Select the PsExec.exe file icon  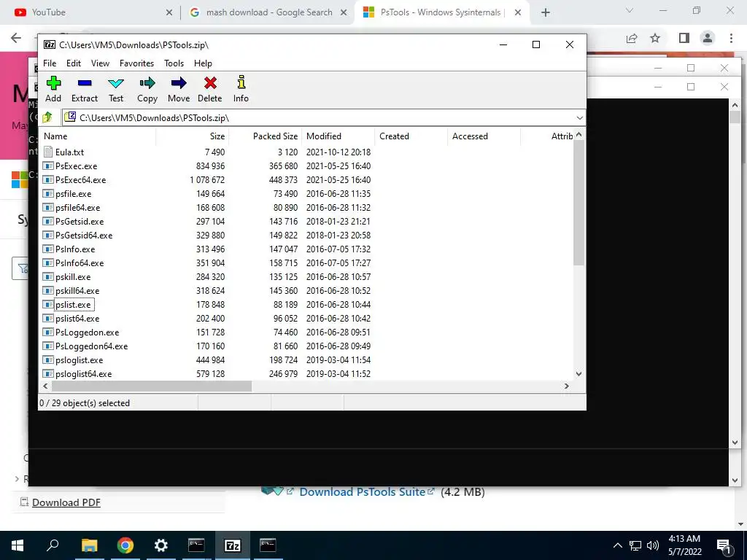point(47,166)
